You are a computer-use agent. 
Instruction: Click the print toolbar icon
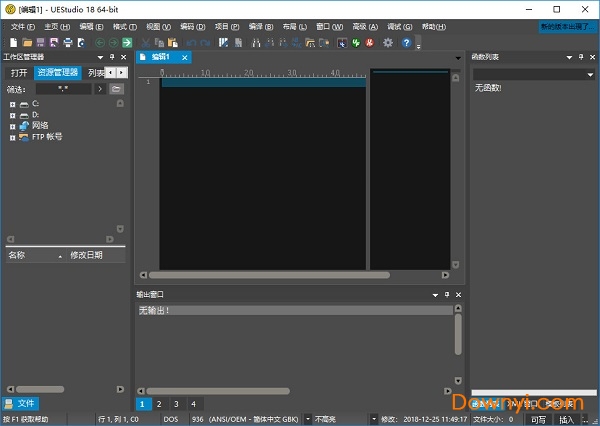[68, 42]
